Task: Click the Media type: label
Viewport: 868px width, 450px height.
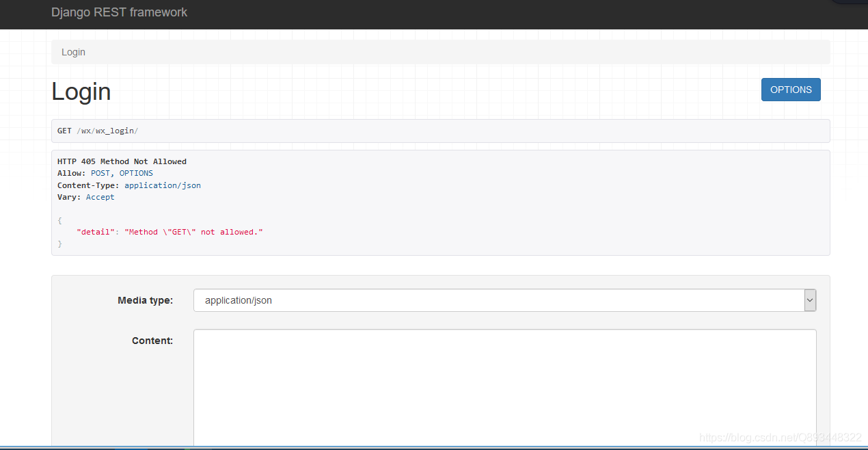Action: 145,300
